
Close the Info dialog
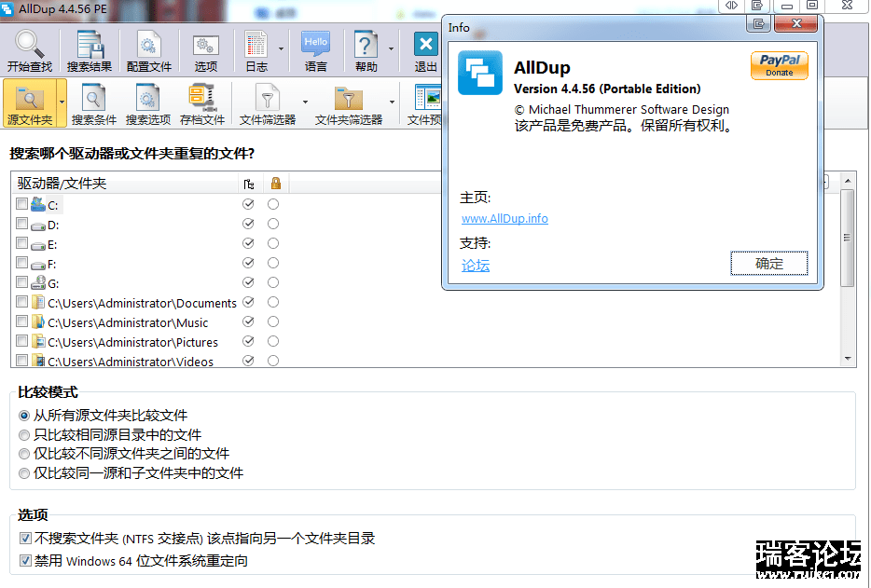point(796,24)
